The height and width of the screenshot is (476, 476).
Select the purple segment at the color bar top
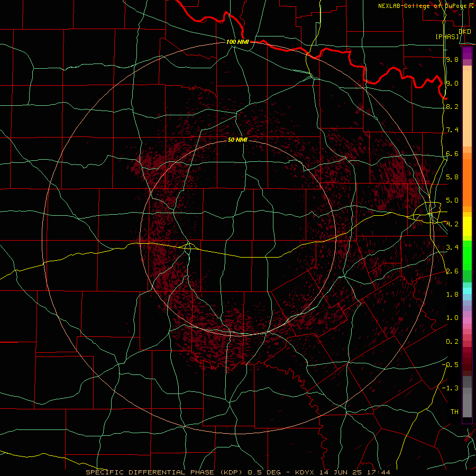[x=467, y=53]
